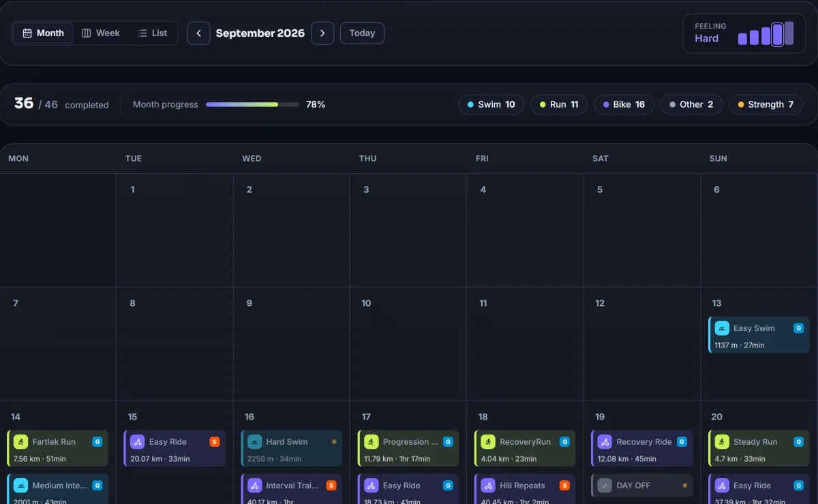Image resolution: width=818 pixels, height=504 pixels.
Task: Click the Hard feeling label
Action: [x=706, y=39]
